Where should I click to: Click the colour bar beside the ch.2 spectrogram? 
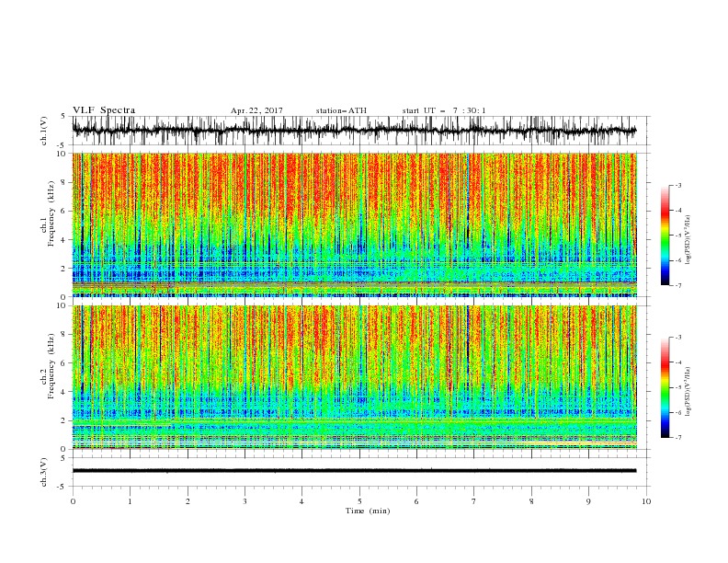[665, 387]
